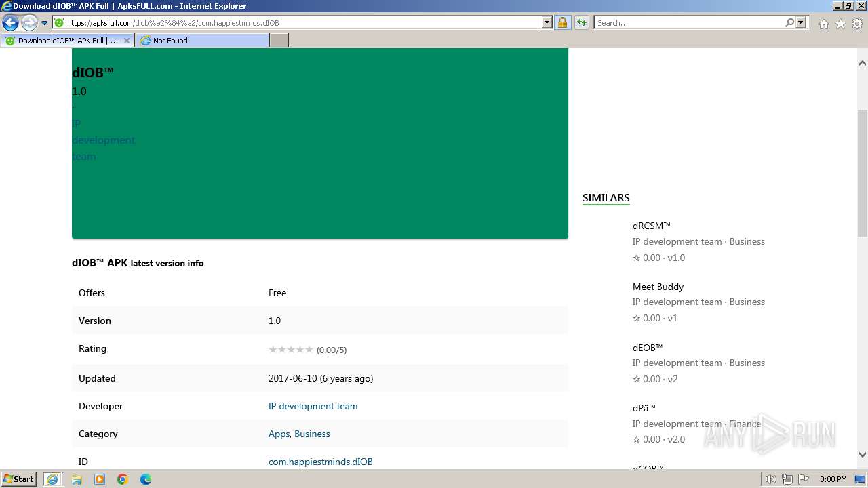Launch Microsoft Edge from the taskbar
The width and height of the screenshot is (868, 488).
click(x=146, y=479)
